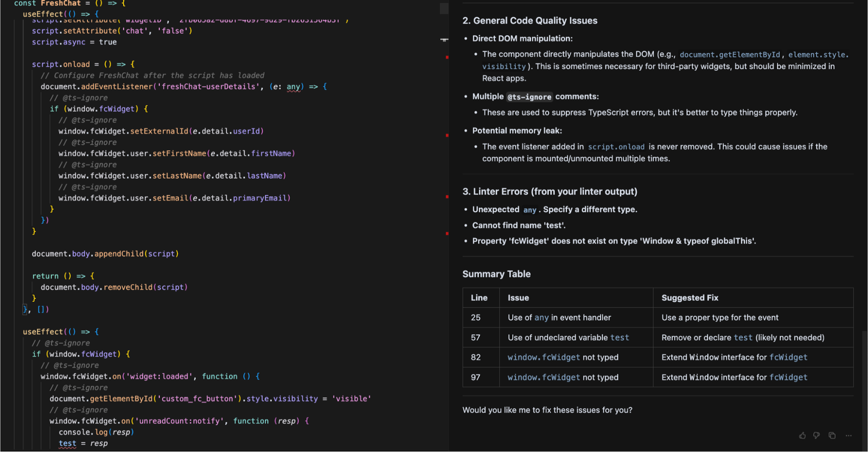Select the '3. Linter Errors (from your linter output)' heading
Image resolution: width=868 pixels, height=452 pixels.
[550, 191]
